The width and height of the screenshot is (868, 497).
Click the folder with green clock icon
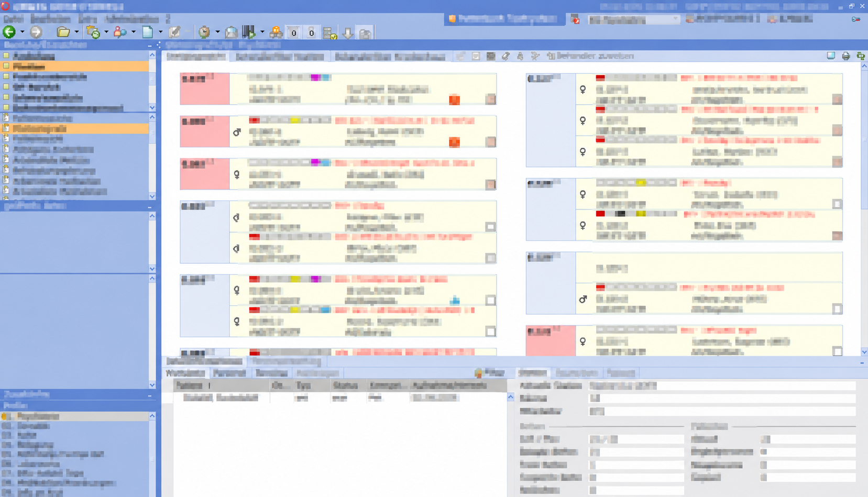click(93, 32)
